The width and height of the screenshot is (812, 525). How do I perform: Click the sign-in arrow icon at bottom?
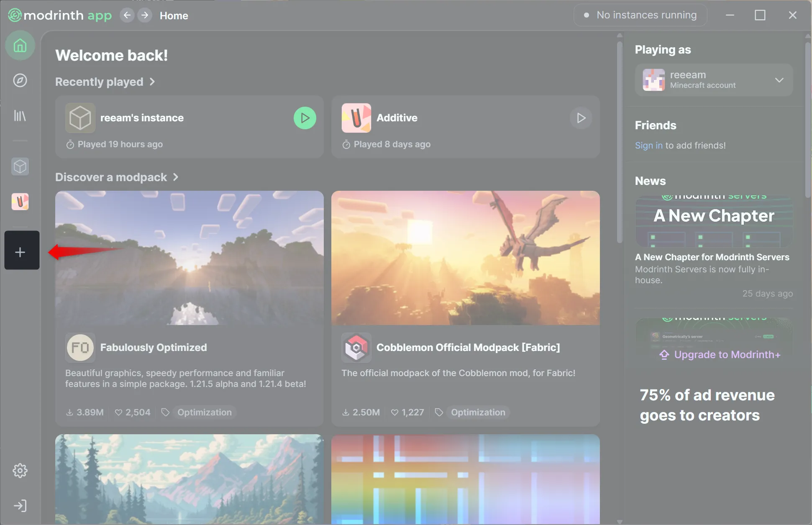[x=20, y=506]
